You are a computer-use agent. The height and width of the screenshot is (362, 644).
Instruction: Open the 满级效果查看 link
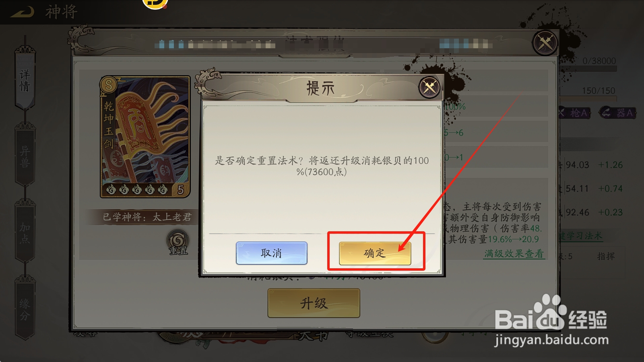[514, 254]
